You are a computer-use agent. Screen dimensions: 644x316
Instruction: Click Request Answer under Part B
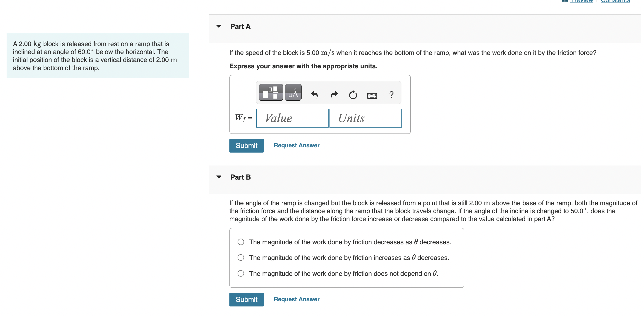click(296, 299)
